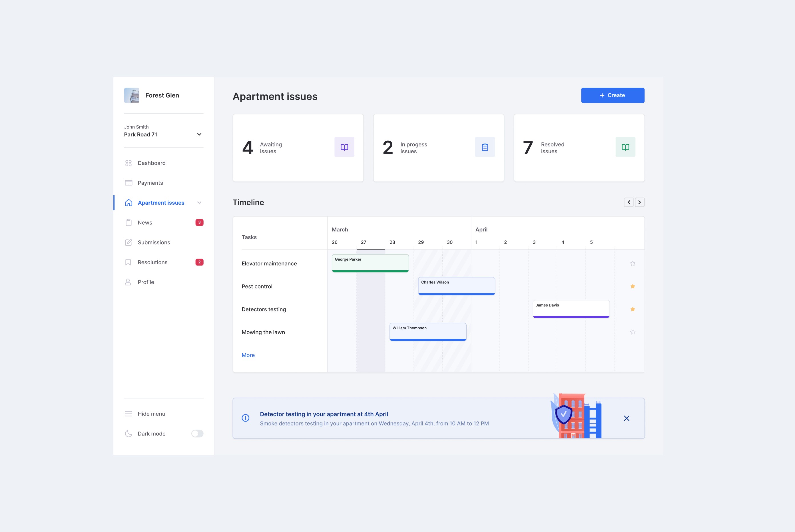This screenshot has height=532, width=795.
Task: Toggle the starred status for Pest control
Action: coord(633,286)
